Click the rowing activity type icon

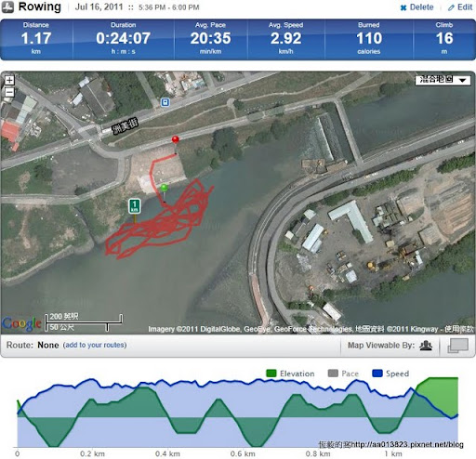click(7, 7)
